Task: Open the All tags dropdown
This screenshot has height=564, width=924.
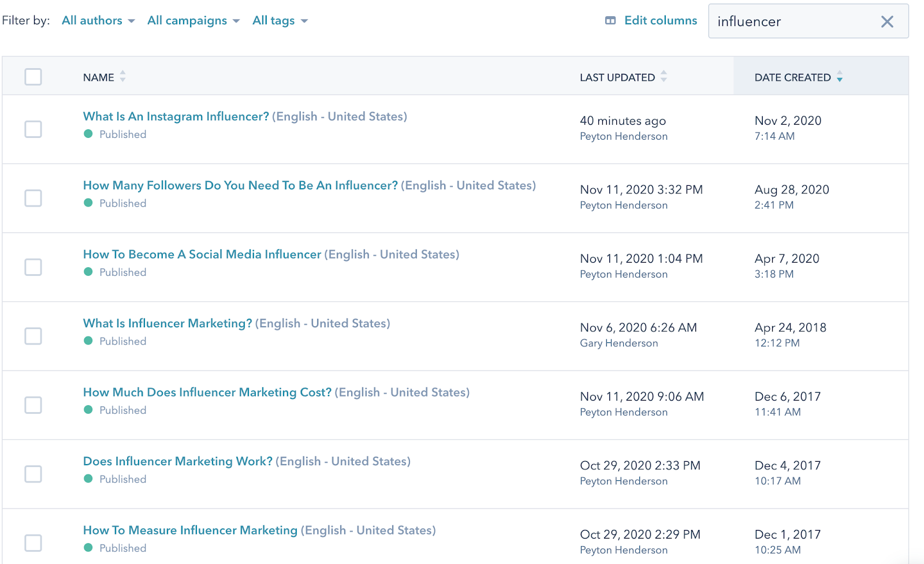Action: click(280, 21)
